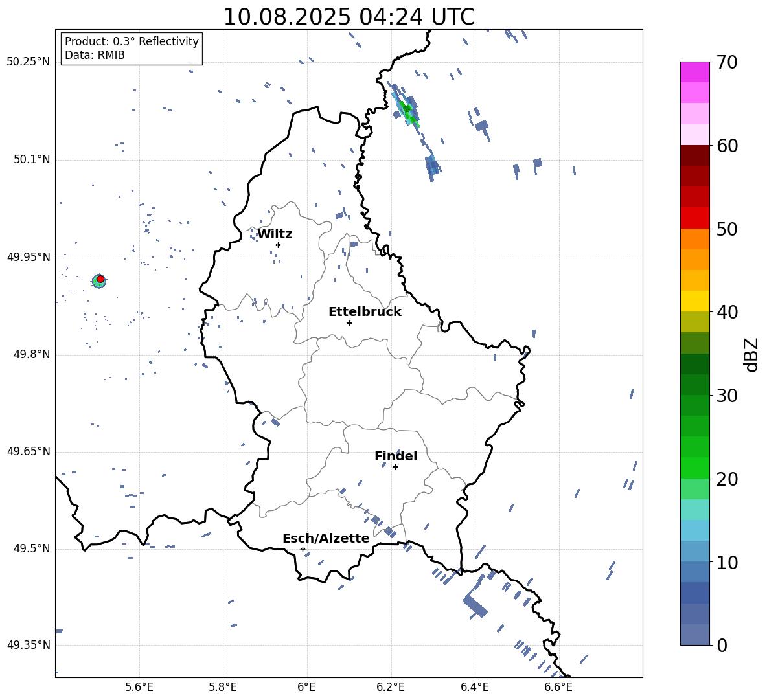Click the 'Product: 0.3° Reflectivity' label
This screenshot has width=767, height=700.
(x=132, y=41)
